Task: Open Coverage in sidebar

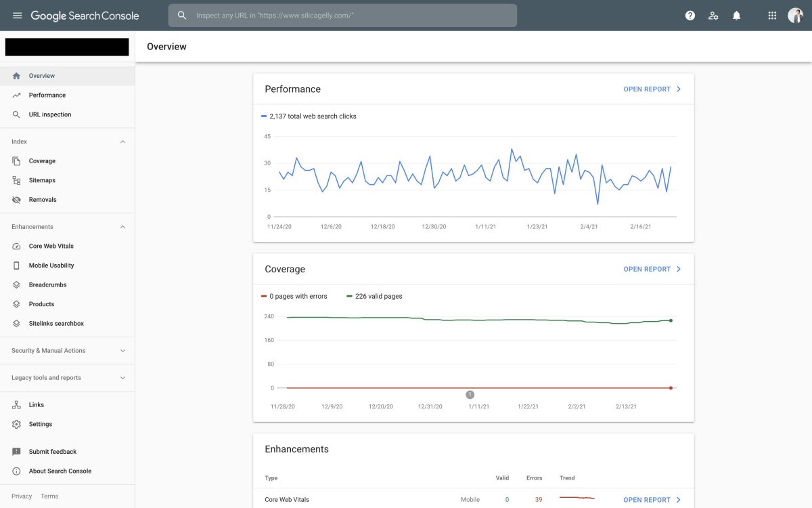Action: [68, 161]
